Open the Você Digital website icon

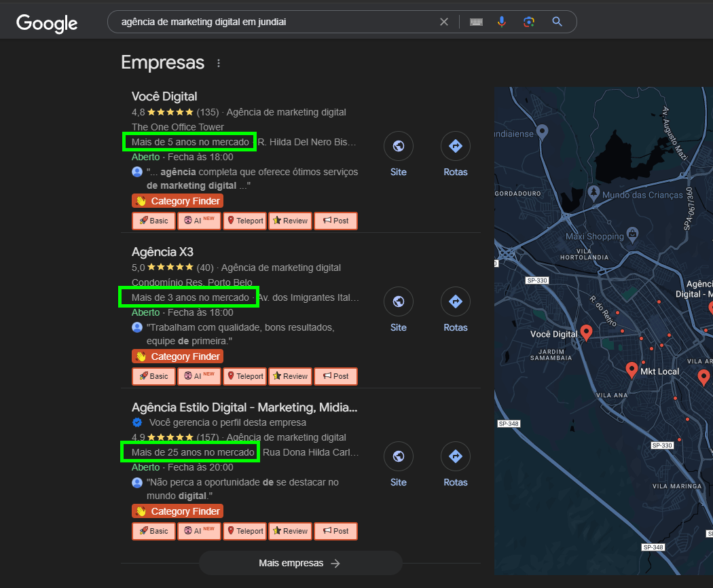(399, 146)
